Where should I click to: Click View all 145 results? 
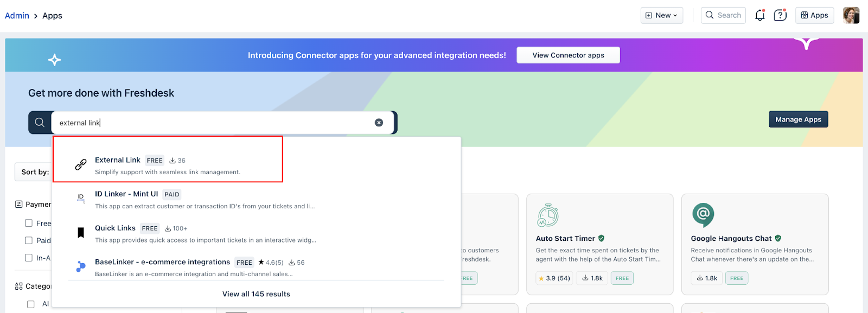256,294
